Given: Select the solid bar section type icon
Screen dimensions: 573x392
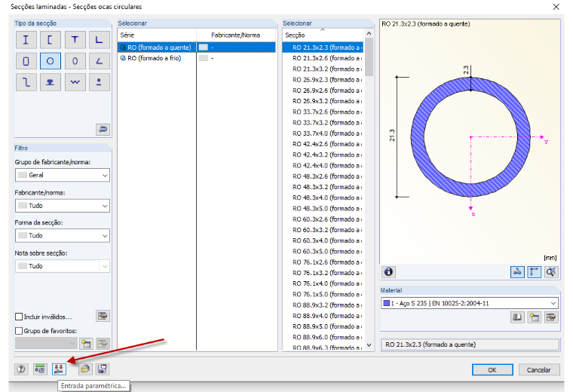Looking at the screenshot, I should pyautogui.click(x=99, y=82).
